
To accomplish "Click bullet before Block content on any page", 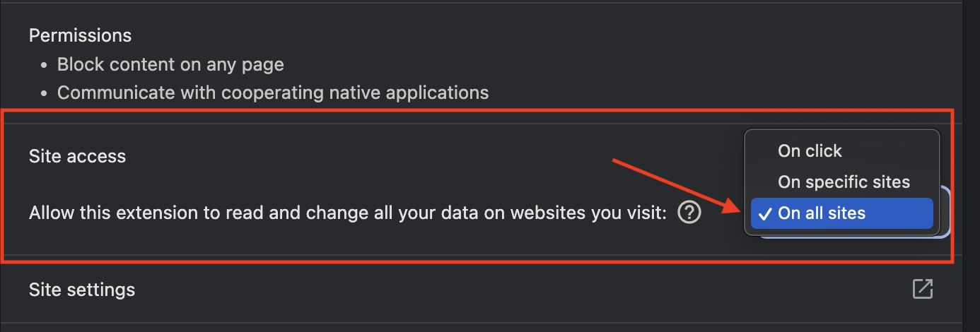I will (x=45, y=65).
